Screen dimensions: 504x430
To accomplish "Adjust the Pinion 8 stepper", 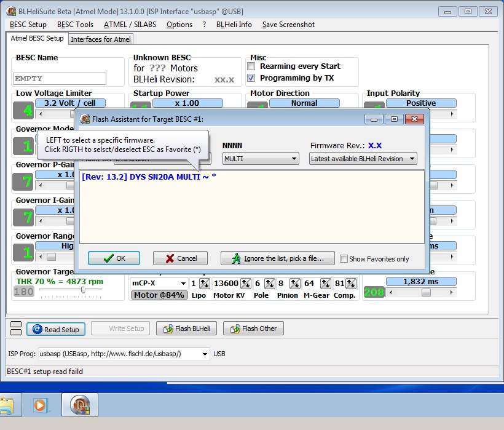I will (x=295, y=284).
